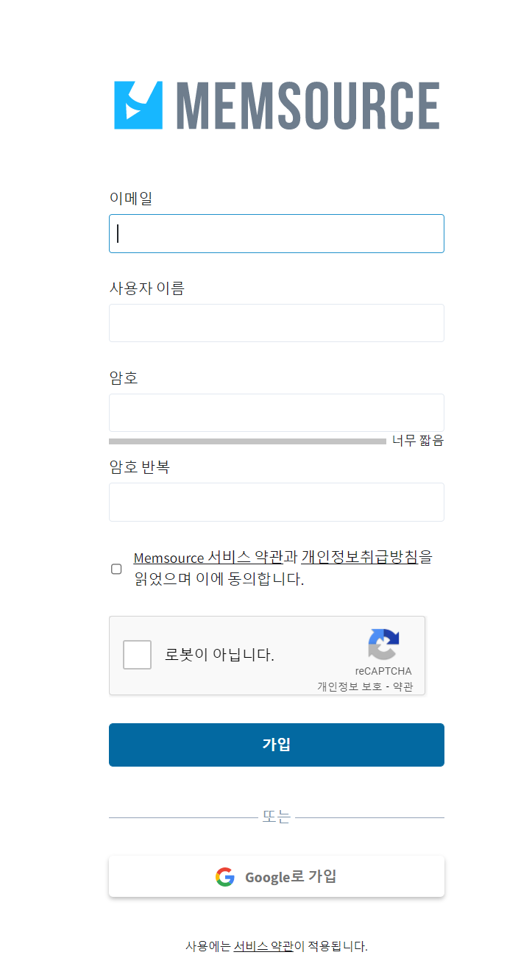
Task: Click the 암호 password field
Action: point(276,412)
